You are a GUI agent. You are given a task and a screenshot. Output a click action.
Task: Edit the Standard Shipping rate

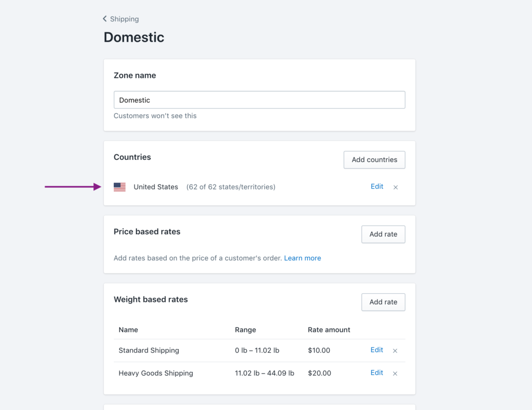click(x=377, y=350)
